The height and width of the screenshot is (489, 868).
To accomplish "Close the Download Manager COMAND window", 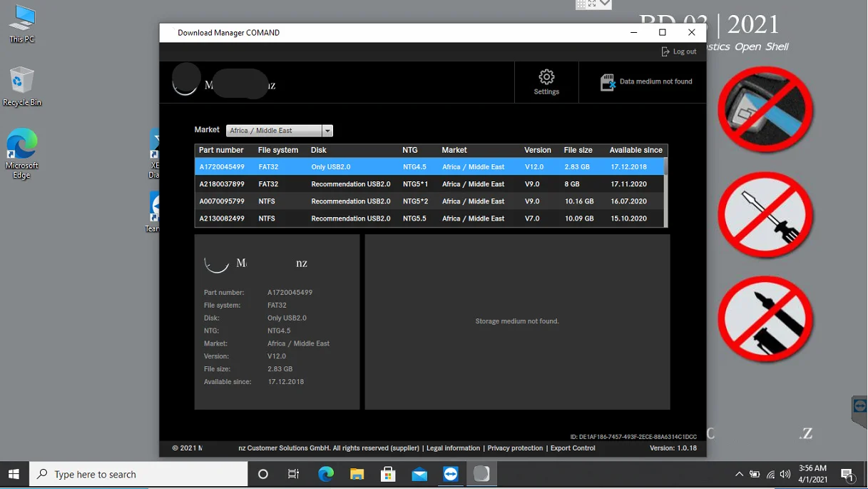I will click(691, 32).
